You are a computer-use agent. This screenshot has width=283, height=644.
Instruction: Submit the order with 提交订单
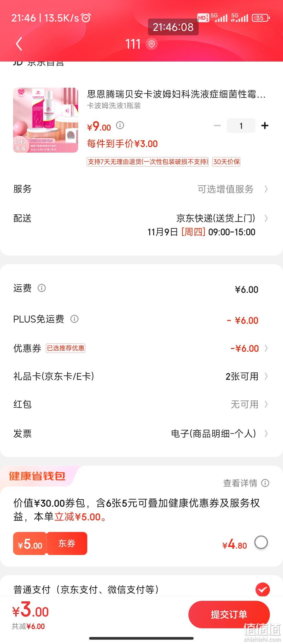pos(229,614)
